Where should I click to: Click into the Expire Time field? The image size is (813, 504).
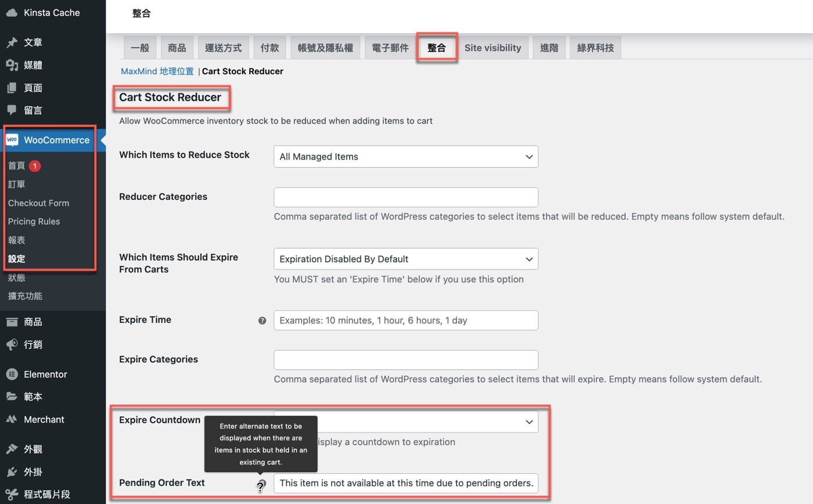point(406,321)
